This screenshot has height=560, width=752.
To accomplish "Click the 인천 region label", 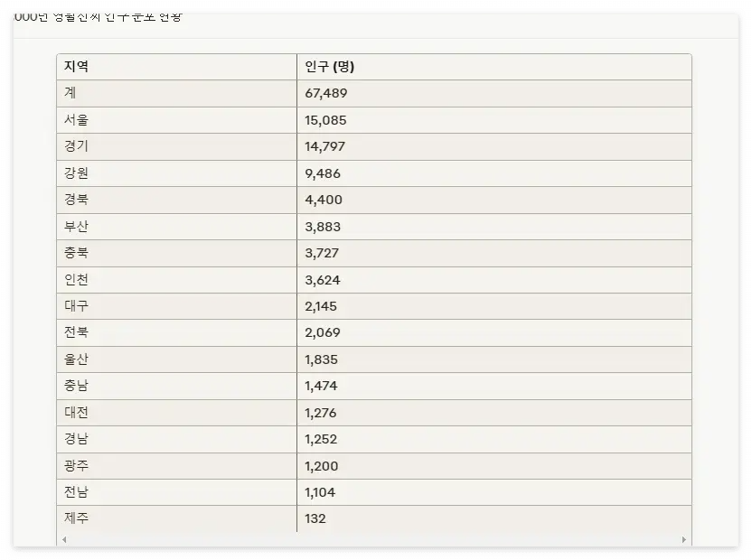I will tap(74, 280).
